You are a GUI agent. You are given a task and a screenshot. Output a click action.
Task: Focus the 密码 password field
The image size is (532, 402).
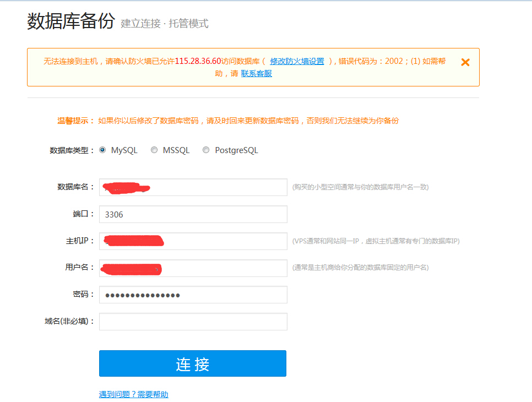coord(193,295)
